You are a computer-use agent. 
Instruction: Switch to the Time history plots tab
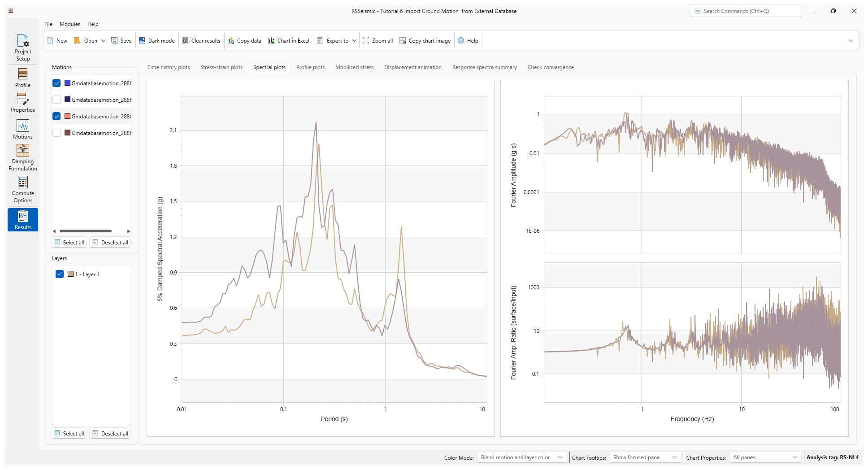pos(168,67)
